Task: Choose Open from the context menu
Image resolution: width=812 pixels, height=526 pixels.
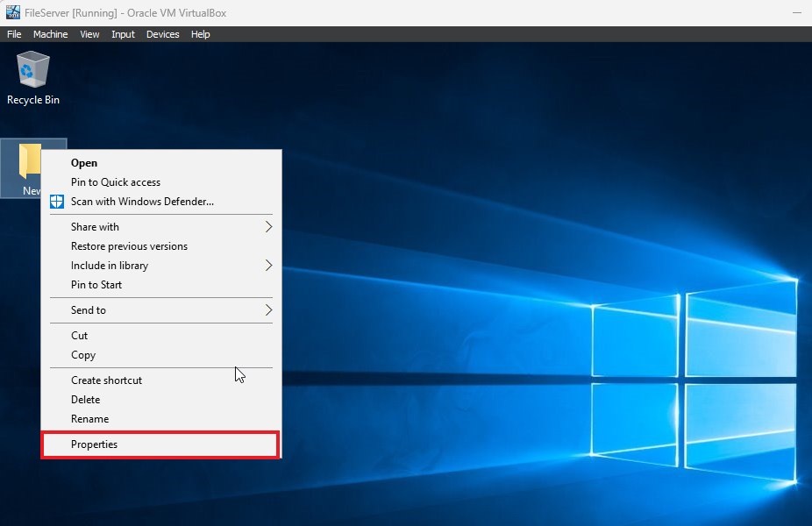Action: pos(84,163)
